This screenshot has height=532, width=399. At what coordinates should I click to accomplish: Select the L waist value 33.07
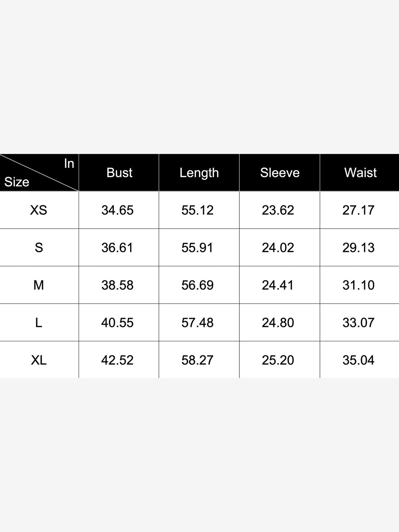358,323
